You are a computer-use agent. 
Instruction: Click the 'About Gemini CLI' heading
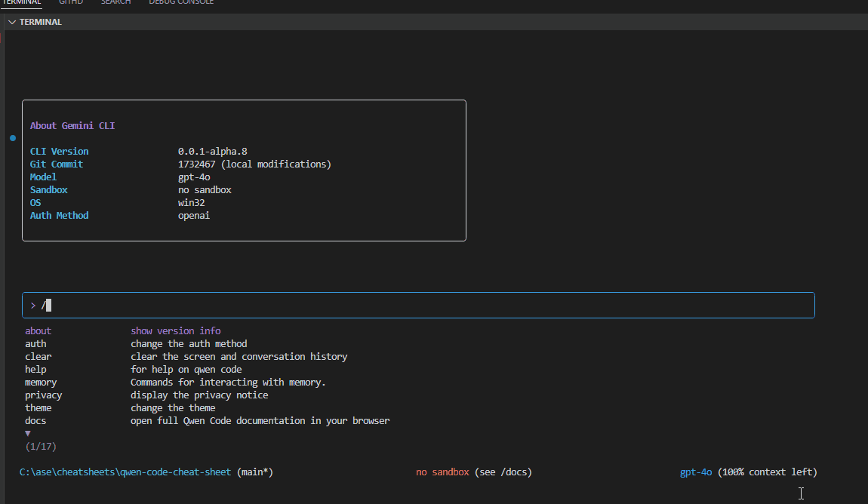(72, 125)
